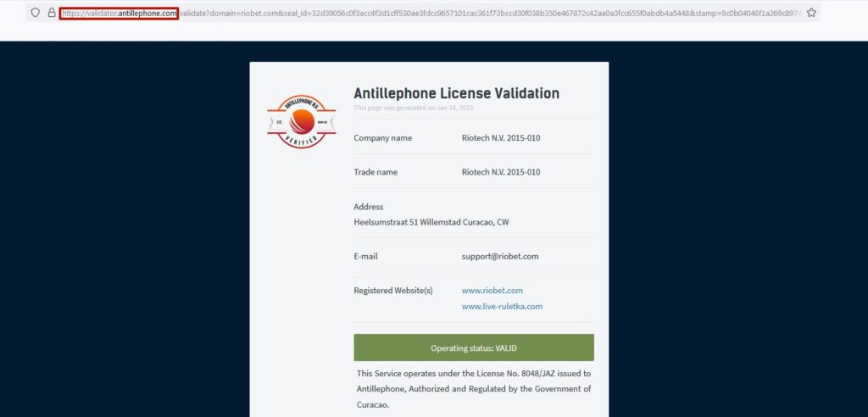Select the support@riobet.com email text

pos(500,257)
